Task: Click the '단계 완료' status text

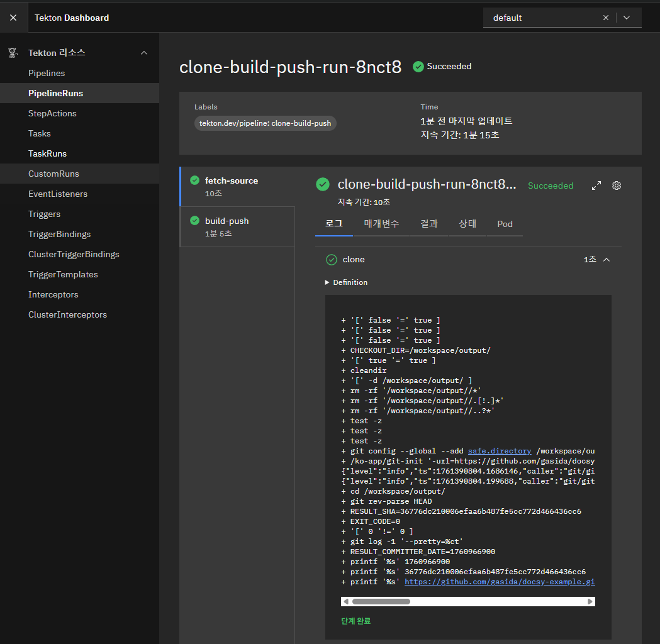Action: click(x=355, y=621)
